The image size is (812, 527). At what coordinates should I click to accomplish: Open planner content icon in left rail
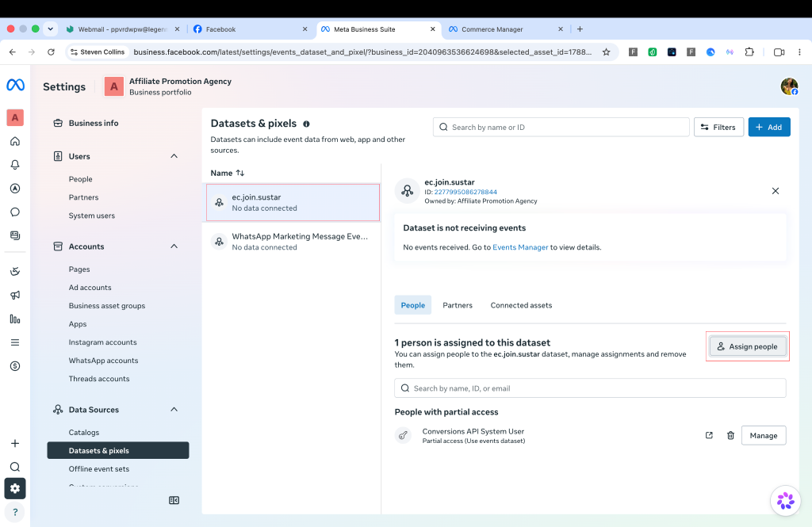15,235
